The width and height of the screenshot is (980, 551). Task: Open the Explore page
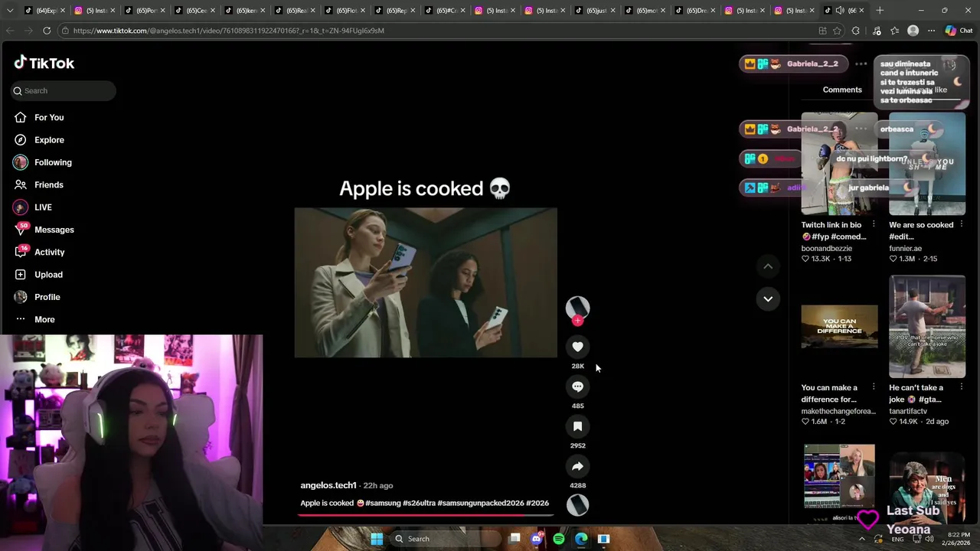[x=49, y=140]
